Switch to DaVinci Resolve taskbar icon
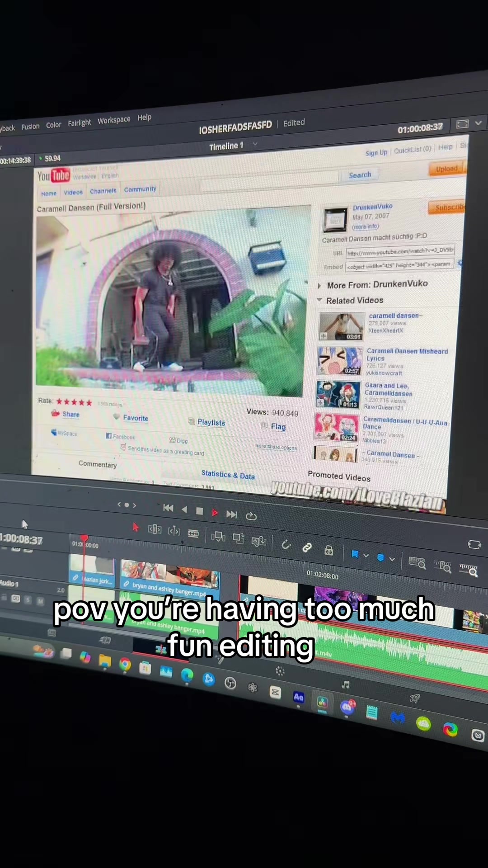Viewport: 488px width, 868px height. pyautogui.click(x=322, y=702)
